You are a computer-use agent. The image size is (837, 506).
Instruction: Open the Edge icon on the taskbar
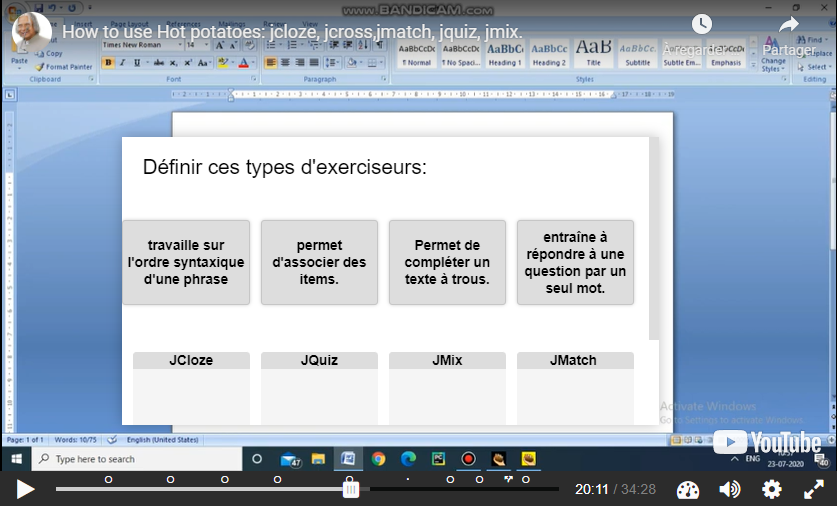tap(408, 459)
